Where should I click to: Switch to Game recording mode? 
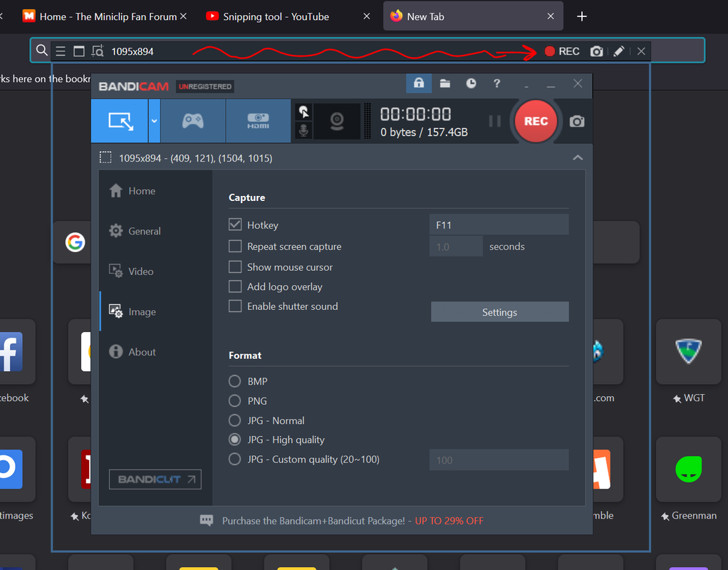(193, 121)
